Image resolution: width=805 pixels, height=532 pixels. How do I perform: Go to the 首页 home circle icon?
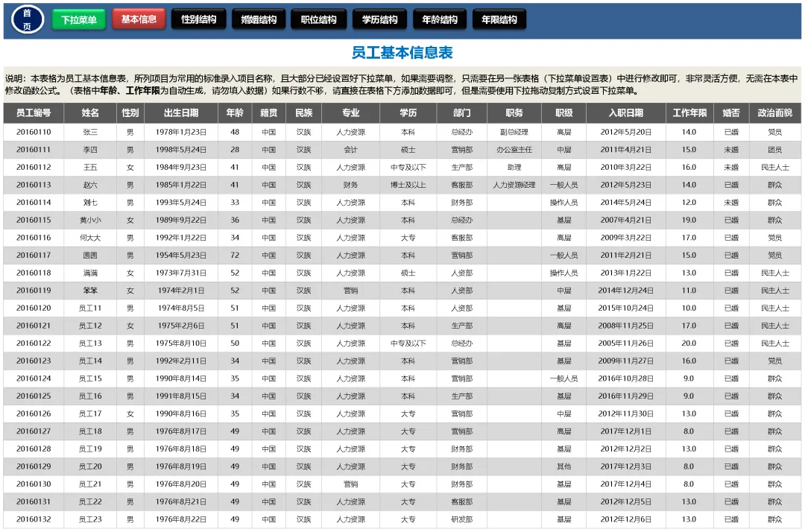pyautogui.click(x=28, y=19)
